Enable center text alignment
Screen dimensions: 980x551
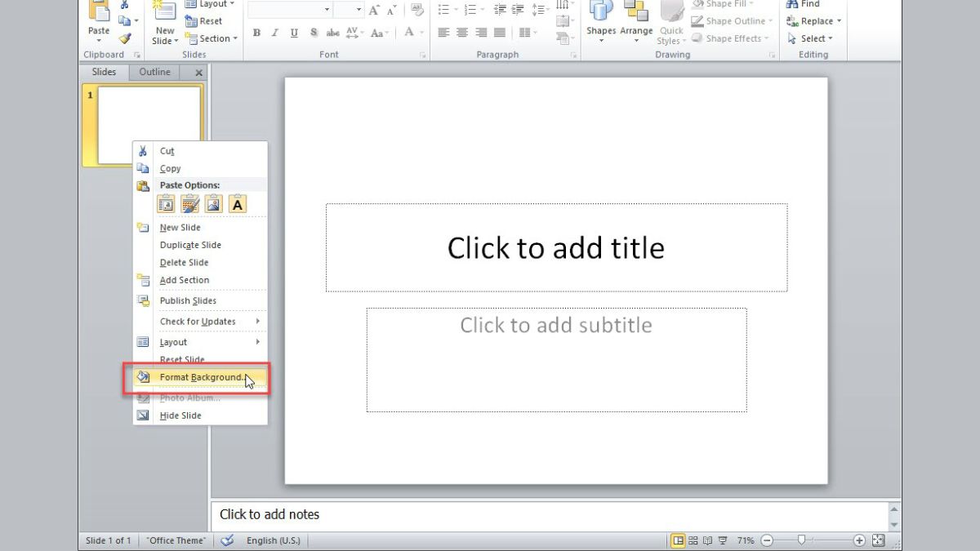pos(462,33)
